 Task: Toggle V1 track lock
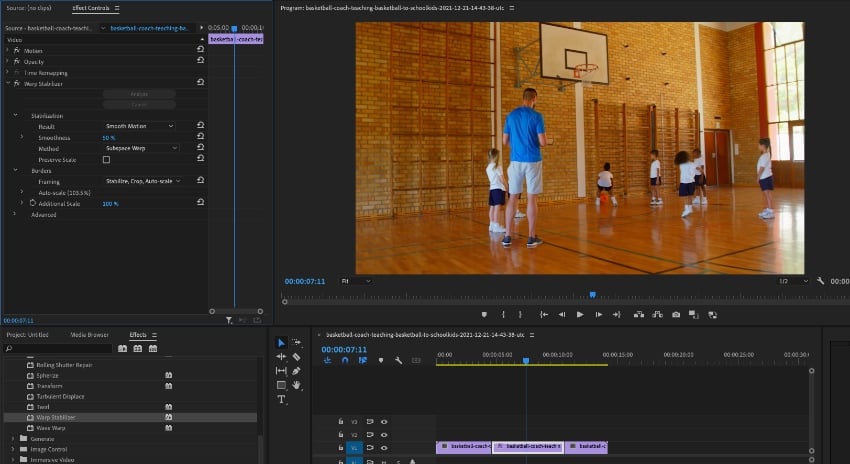(x=340, y=448)
